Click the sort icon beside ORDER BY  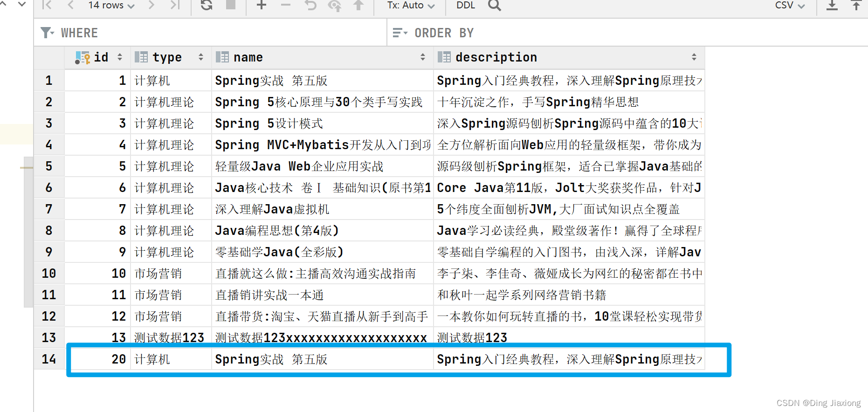(x=400, y=33)
